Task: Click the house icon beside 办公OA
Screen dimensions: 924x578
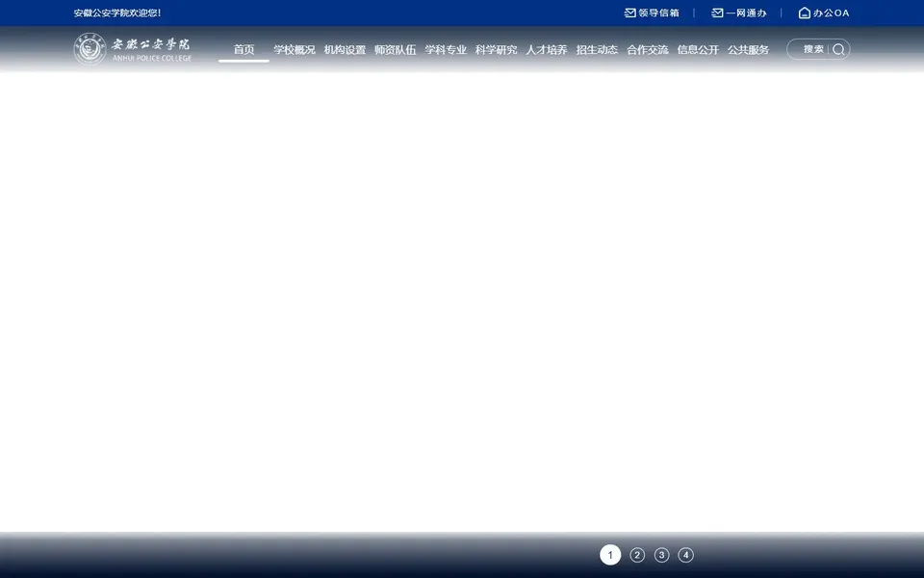Action: point(805,13)
